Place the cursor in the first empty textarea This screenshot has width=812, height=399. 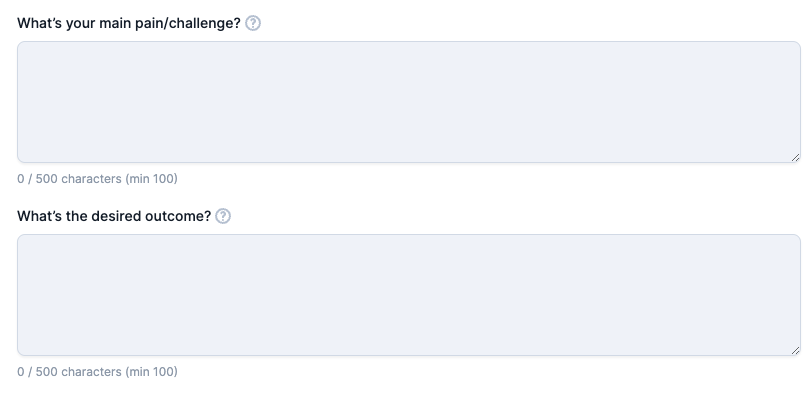tap(409, 102)
